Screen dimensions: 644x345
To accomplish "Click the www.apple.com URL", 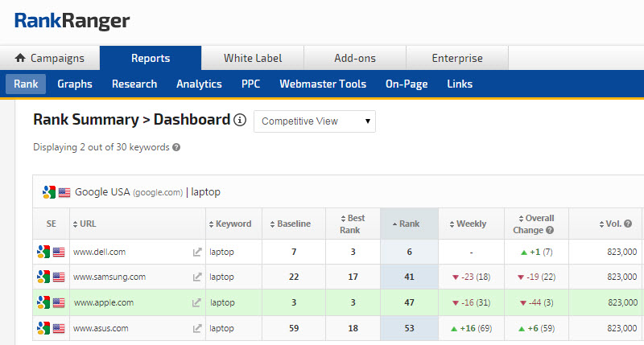I will click(104, 303).
